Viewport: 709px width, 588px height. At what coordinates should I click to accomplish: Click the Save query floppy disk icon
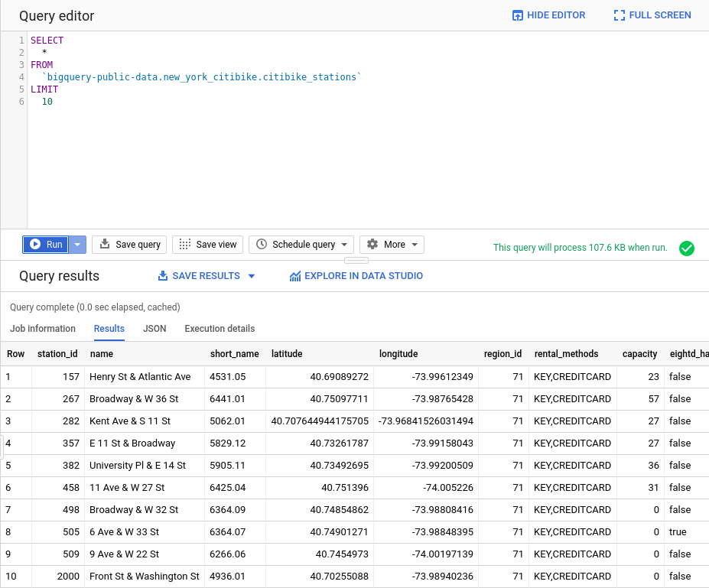click(105, 245)
